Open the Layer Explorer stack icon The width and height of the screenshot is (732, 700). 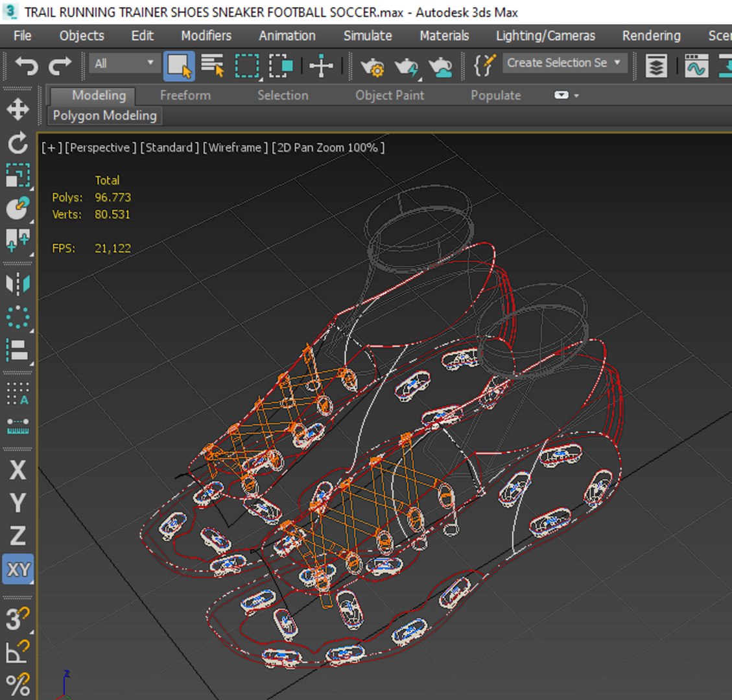(656, 65)
